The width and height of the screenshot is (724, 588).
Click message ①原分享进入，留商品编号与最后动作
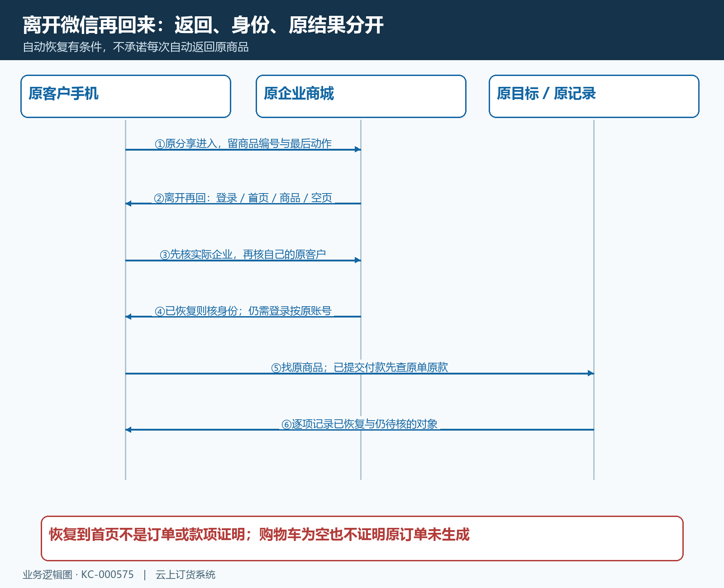pyautogui.click(x=243, y=144)
